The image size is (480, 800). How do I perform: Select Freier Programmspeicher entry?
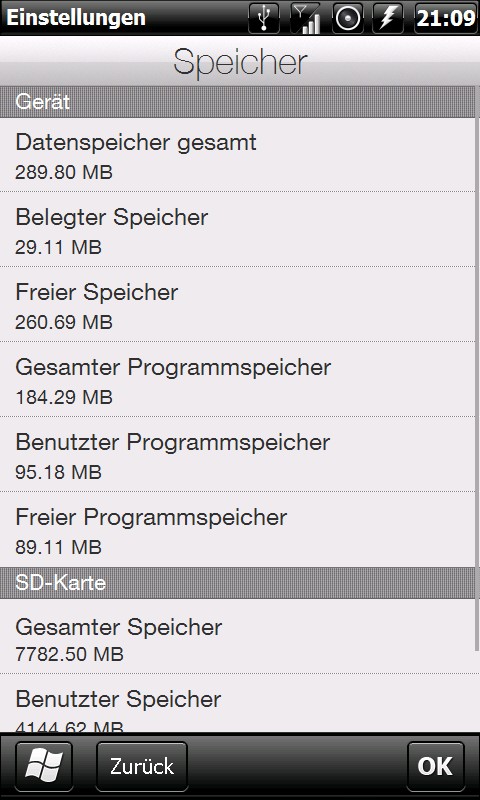[x=237, y=530]
